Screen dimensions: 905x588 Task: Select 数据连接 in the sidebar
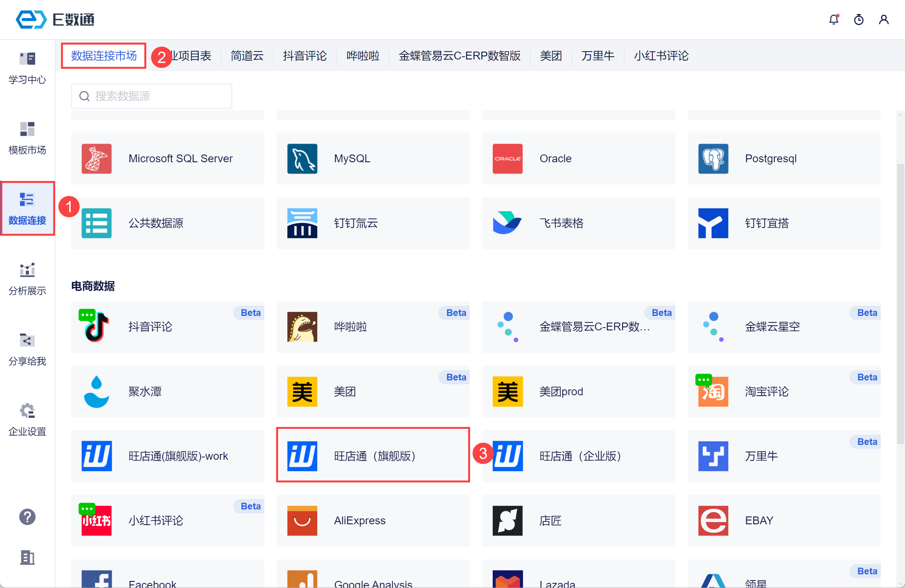pos(27,209)
